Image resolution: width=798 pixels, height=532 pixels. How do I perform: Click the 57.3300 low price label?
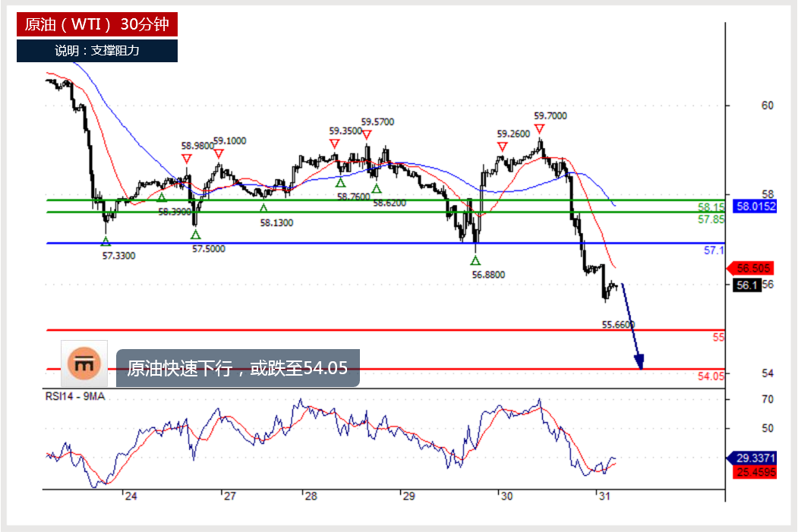118,256
